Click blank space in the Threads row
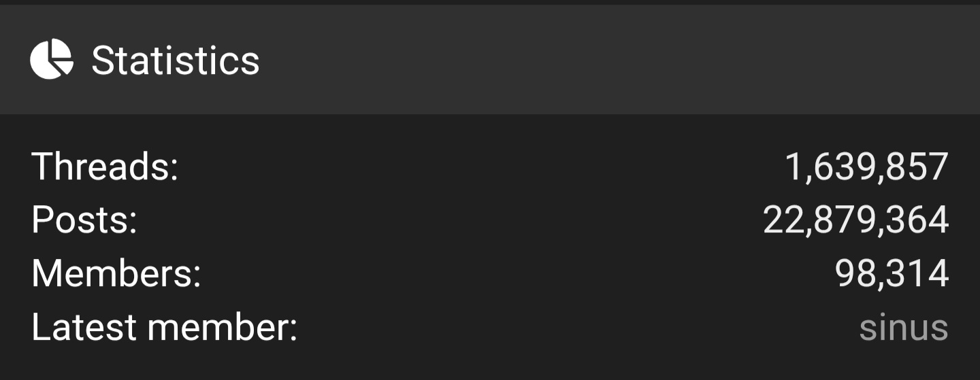 coord(476,167)
